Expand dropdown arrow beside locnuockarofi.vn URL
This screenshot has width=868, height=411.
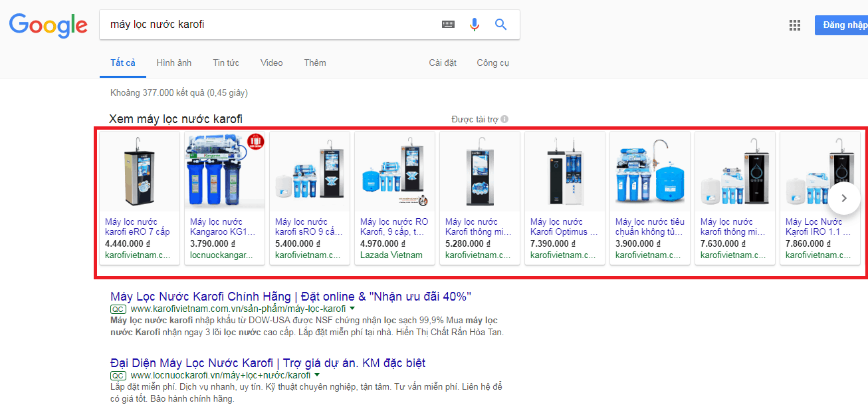tap(317, 375)
